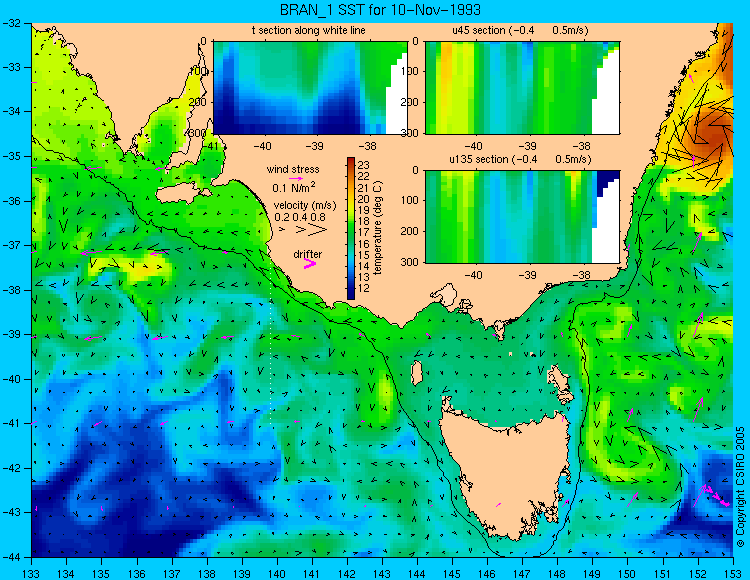Click the "150" longitude tick label

tap(628, 573)
